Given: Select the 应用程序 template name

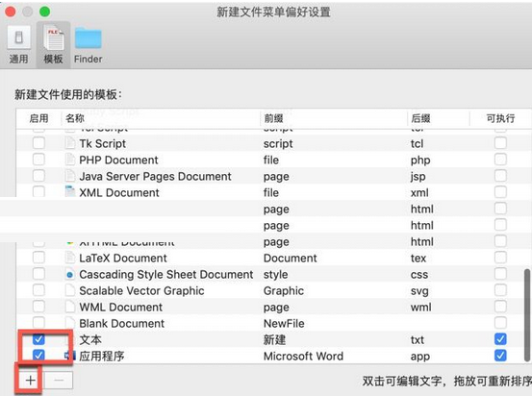Looking at the screenshot, I should 102,356.
